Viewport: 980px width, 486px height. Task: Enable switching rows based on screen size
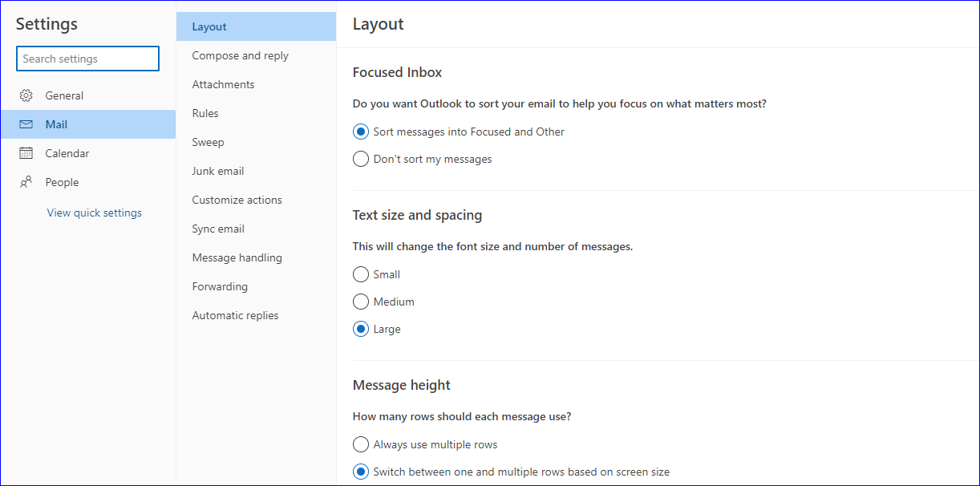[x=360, y=471]
